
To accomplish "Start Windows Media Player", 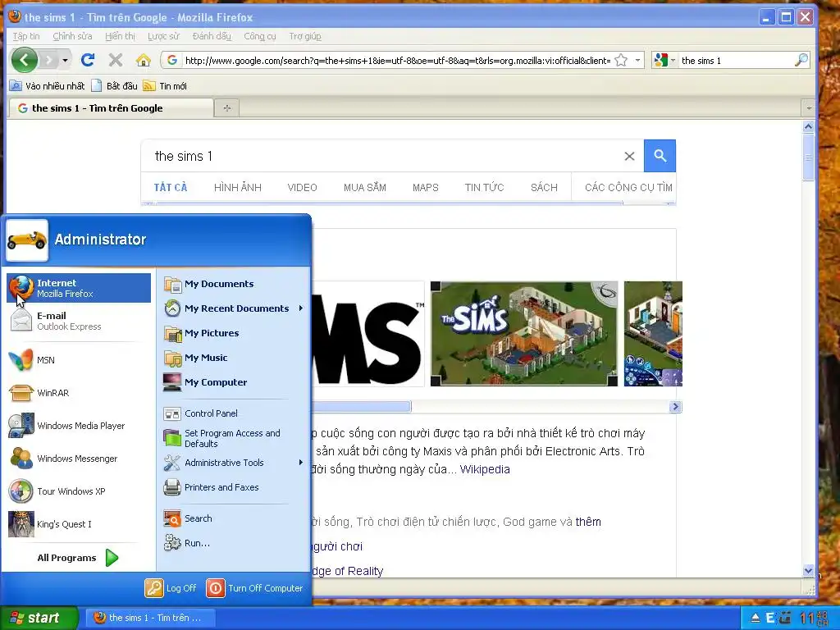I will [79, 426].
